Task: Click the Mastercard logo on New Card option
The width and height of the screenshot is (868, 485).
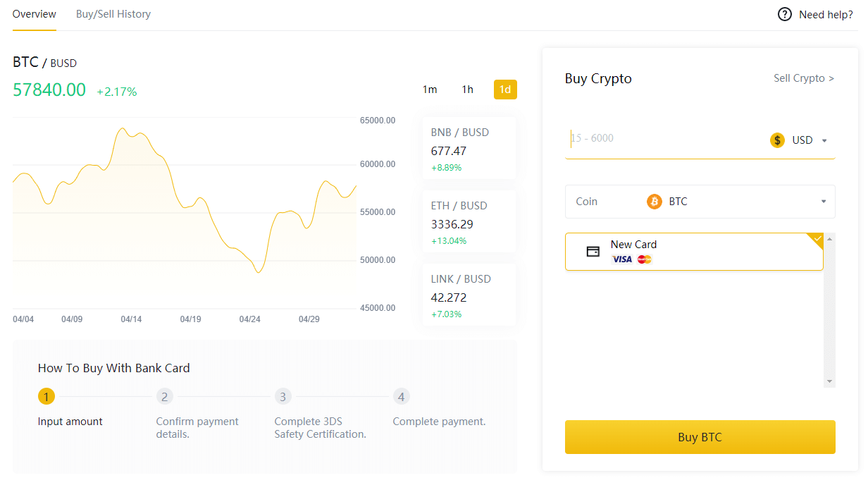Action: [644, 259]
